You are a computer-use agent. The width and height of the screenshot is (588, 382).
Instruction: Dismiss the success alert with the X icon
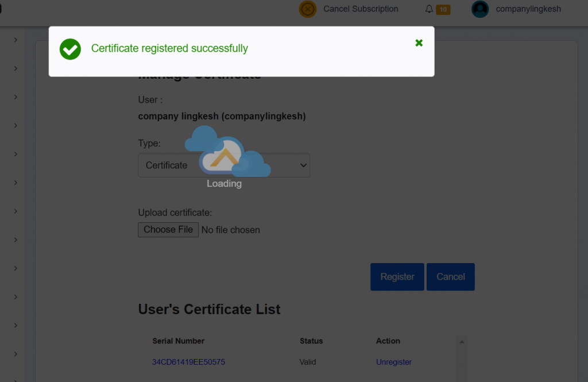pyautogui.click(x=419, y=43)
